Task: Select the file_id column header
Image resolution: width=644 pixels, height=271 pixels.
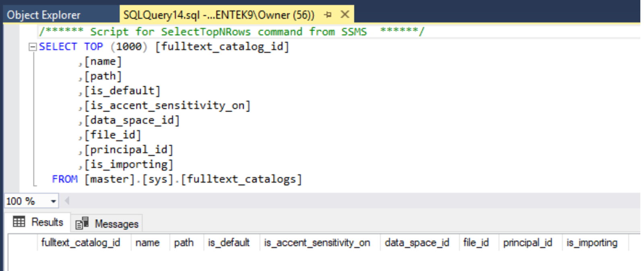Action: tap(479, 243)
